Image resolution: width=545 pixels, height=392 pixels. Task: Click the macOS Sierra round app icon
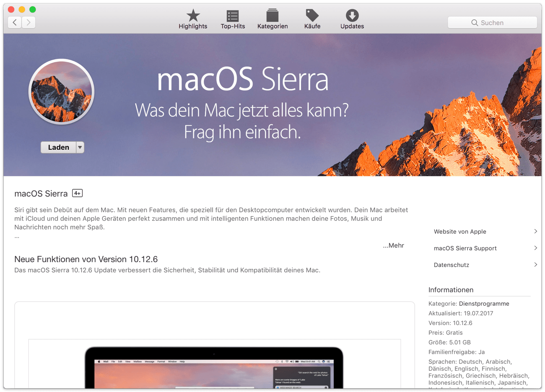click(61, 92)
